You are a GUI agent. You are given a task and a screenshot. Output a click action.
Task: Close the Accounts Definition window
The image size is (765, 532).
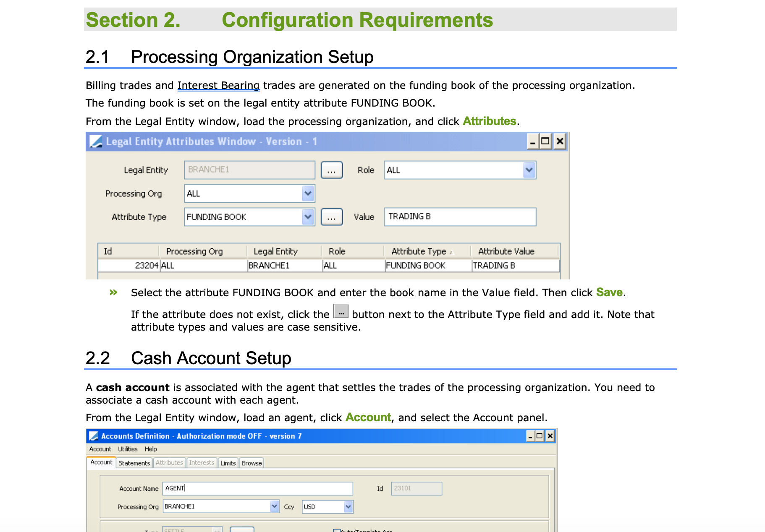click(550, 436)
